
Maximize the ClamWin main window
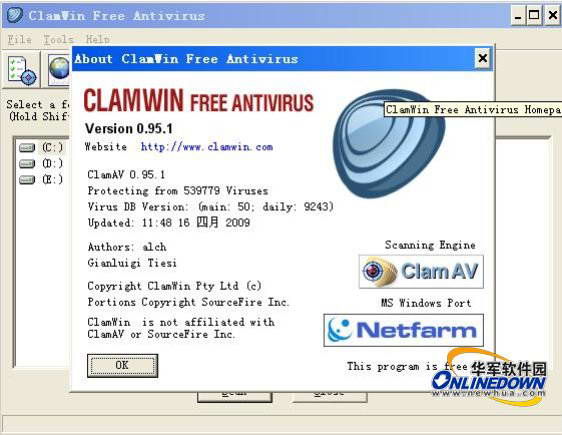pyautogui.click(x=534, y=15)
